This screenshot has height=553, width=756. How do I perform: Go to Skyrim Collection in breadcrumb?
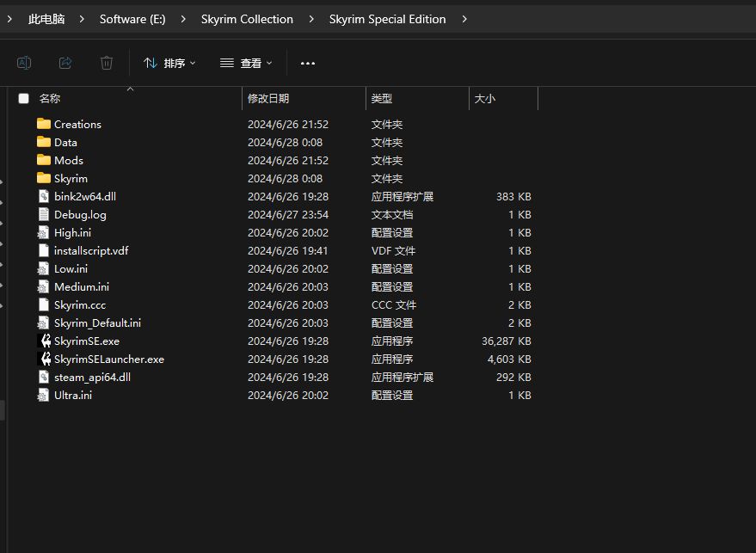(247, 19)
